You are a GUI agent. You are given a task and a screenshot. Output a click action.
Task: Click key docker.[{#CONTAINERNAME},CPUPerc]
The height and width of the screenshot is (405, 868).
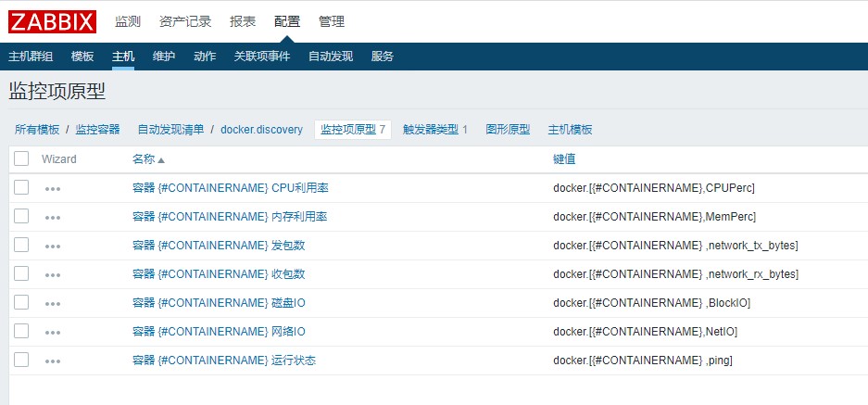(x=654, y=188)
